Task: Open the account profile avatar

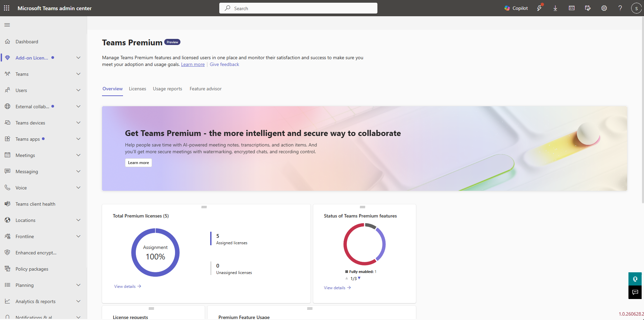Action: 636,8
